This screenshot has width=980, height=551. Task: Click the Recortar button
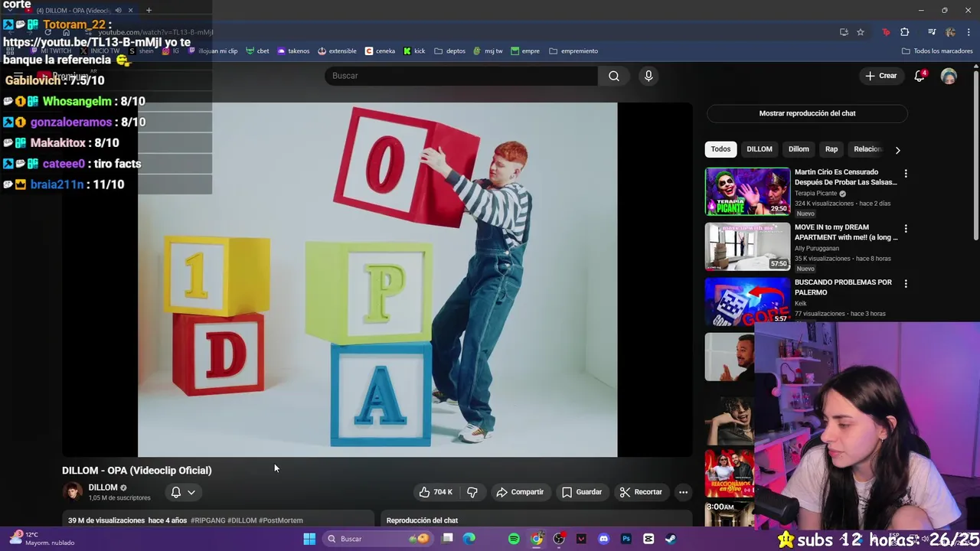641,492
